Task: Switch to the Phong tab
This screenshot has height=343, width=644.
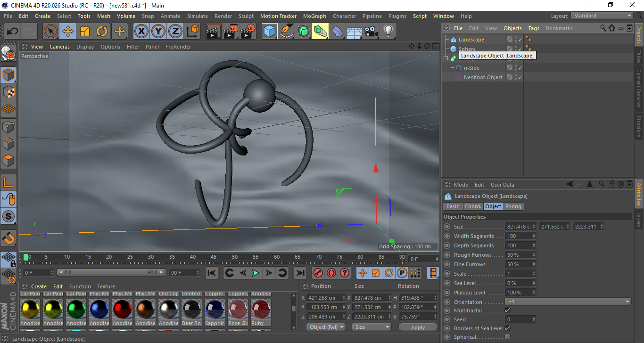Action: [x=513, y=206]
